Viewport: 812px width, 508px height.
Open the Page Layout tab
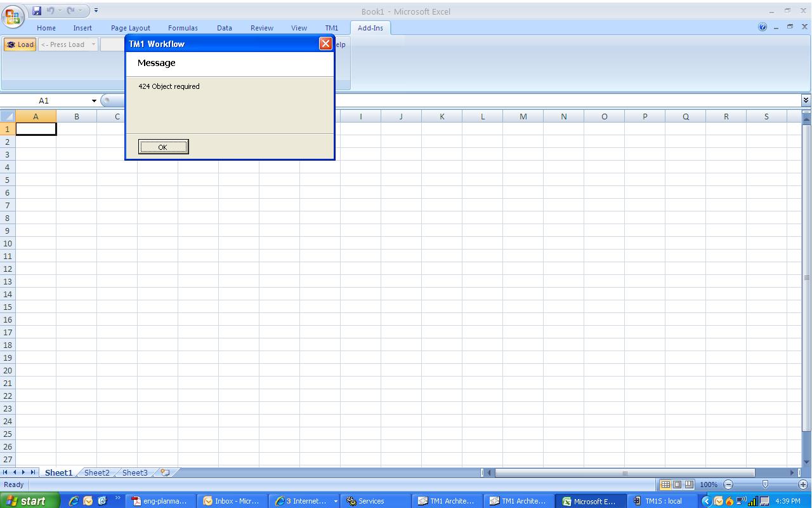point(131,28)
